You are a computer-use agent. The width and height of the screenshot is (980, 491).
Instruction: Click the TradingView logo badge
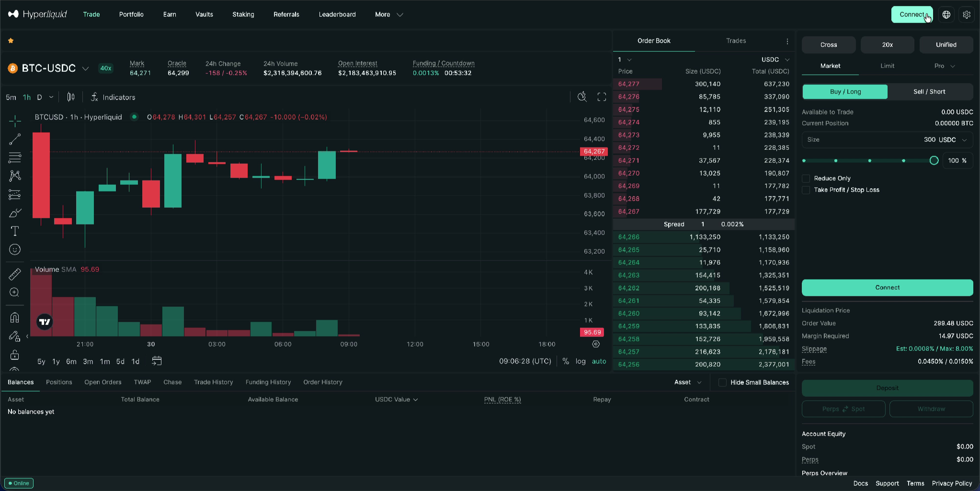click(45, 322)
